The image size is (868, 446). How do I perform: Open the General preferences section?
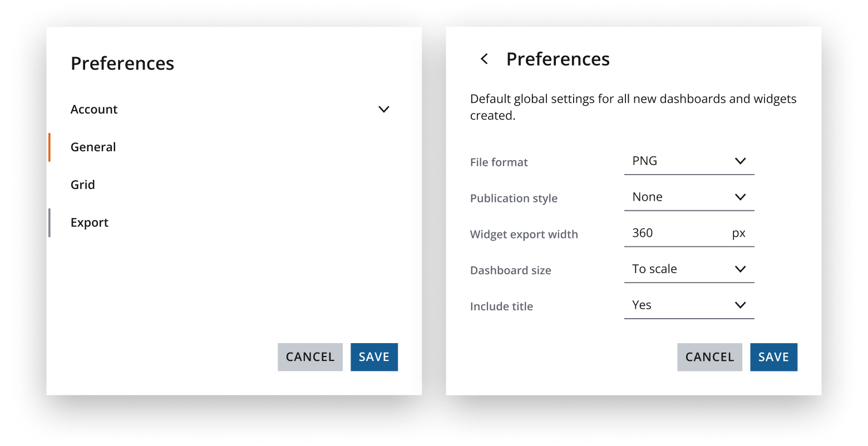click(93, 147)
